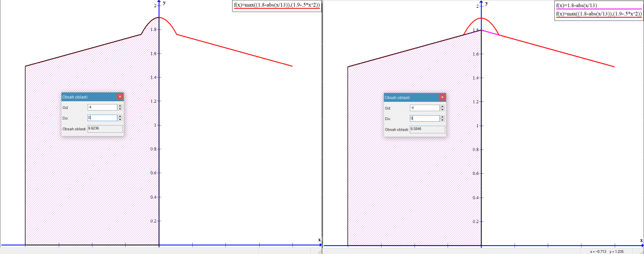Close the Obsah oblasti dialog showing 6.6236
644x254 pixels.
tap(120, 97)
